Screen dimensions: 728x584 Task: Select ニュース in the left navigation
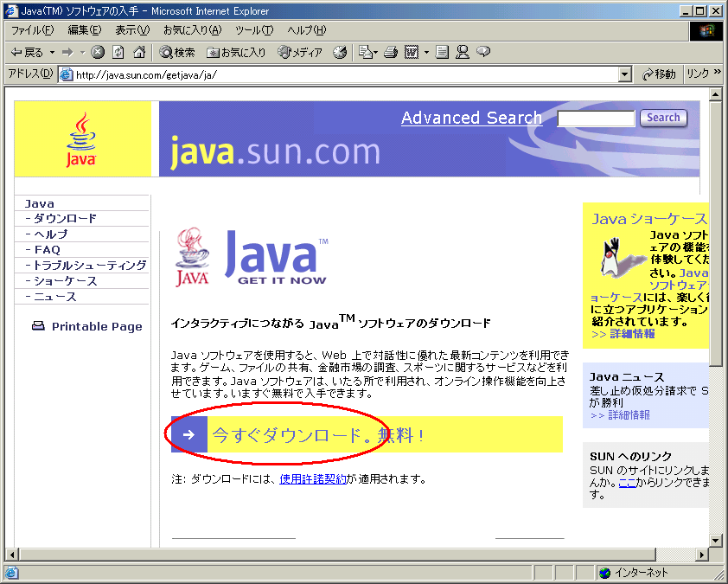pyautogui.click(x=54, y=297)
